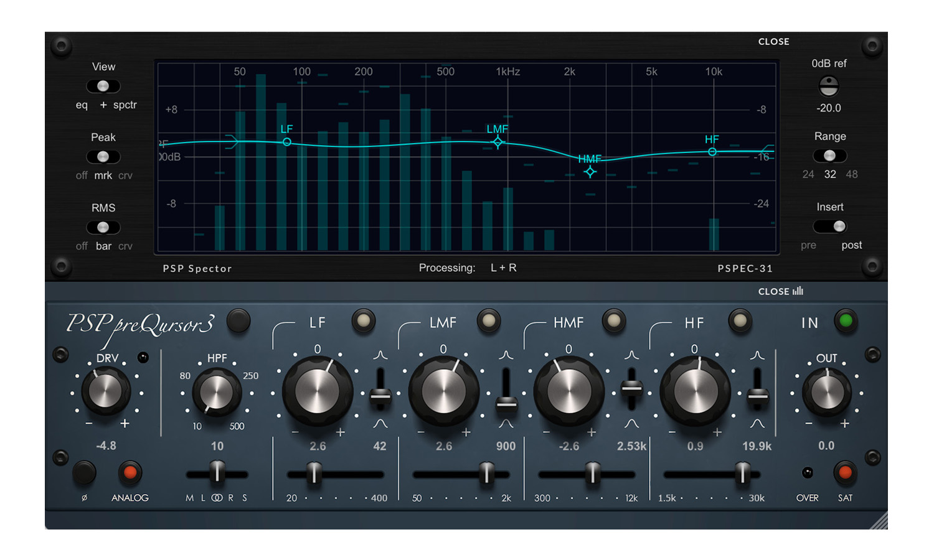Click the HPF arrow marker on graph
Viewport: 934px width, 560px height.
(232, 142)
